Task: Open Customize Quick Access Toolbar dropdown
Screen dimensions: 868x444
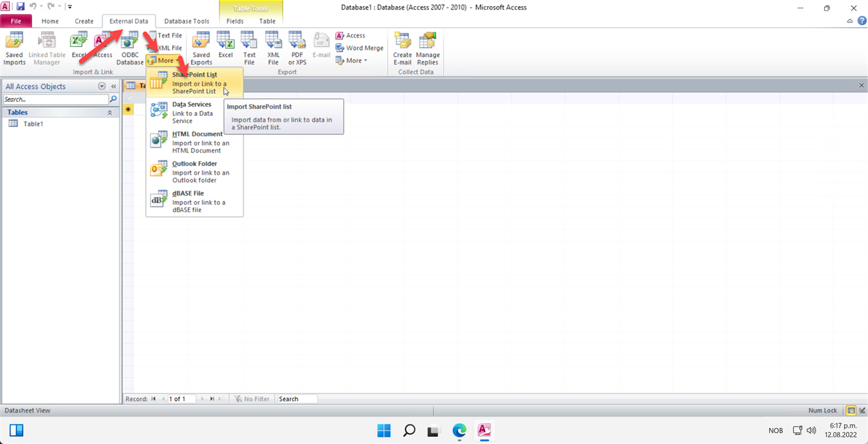Action: coord(70,7)
